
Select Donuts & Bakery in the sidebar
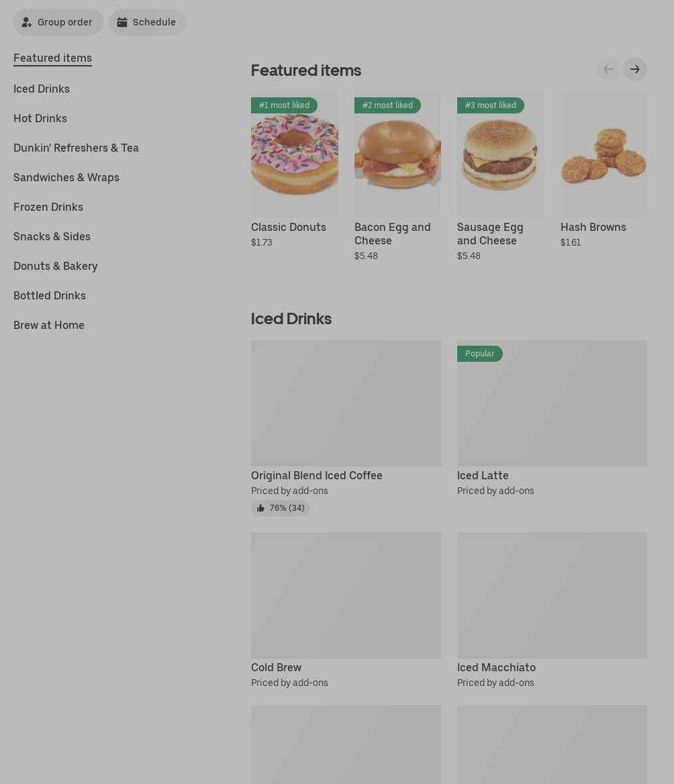[x=56, y=266]
